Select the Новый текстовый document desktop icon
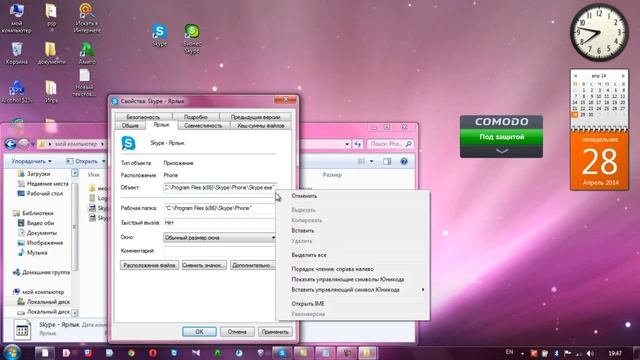Screen dimensions: 640x360 pos(84,83)
